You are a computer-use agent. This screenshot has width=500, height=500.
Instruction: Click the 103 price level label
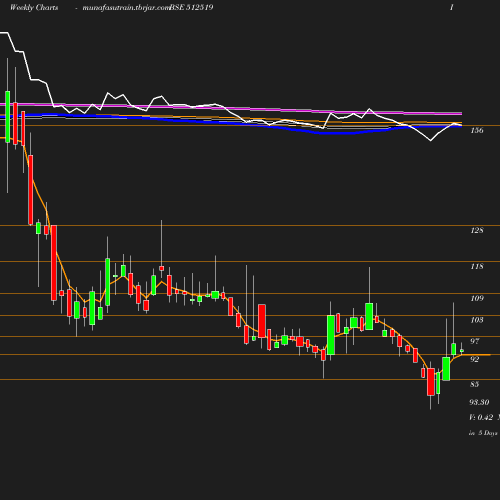477,320
